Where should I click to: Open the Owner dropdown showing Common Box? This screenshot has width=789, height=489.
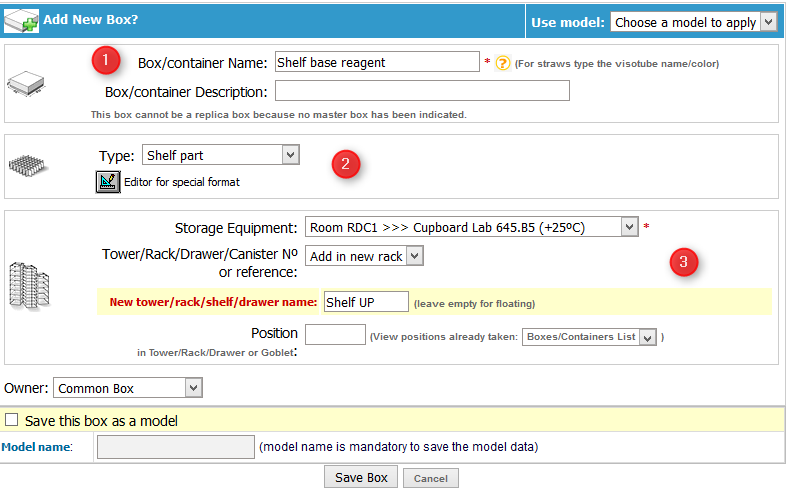[x=128, y=388]
